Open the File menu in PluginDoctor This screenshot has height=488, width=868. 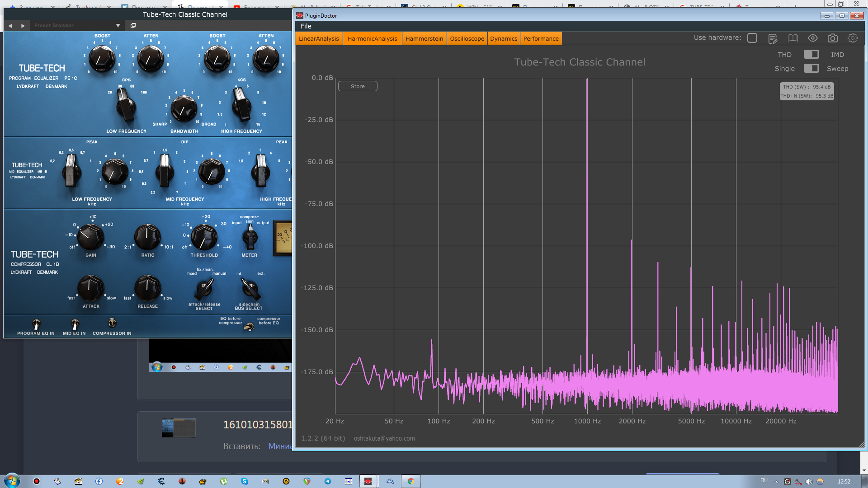point(306,26)
